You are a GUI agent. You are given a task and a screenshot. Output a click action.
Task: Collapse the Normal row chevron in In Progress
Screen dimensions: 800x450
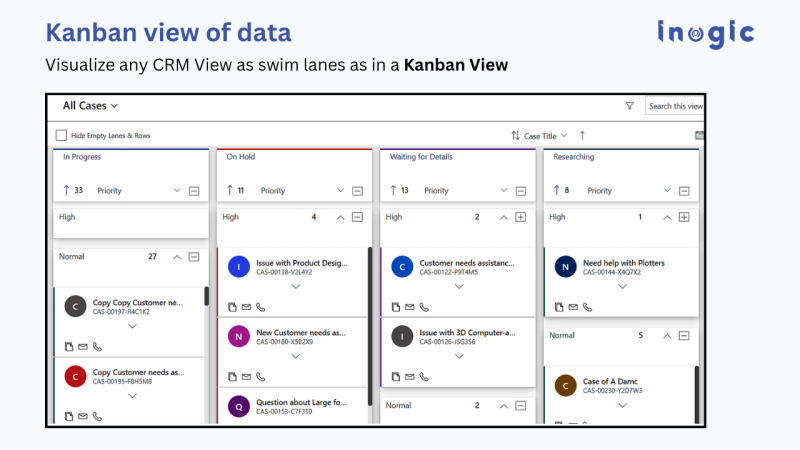tap(177, 257)
